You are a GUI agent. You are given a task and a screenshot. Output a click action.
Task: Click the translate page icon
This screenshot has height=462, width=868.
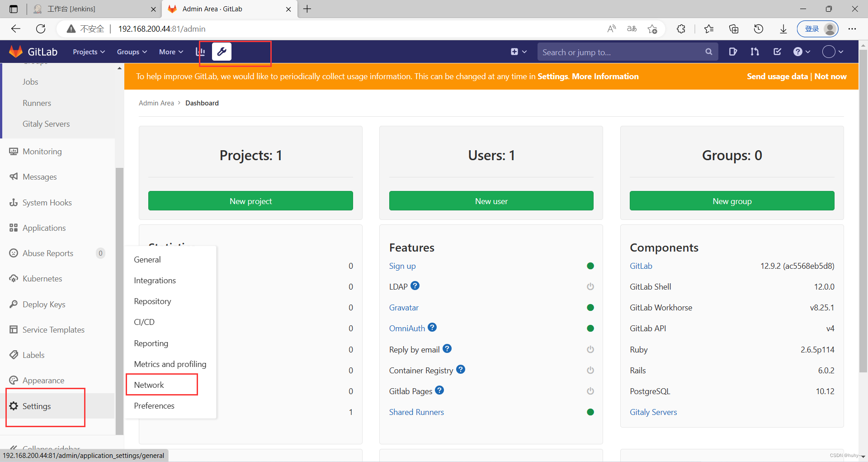(x=632, y=29)
